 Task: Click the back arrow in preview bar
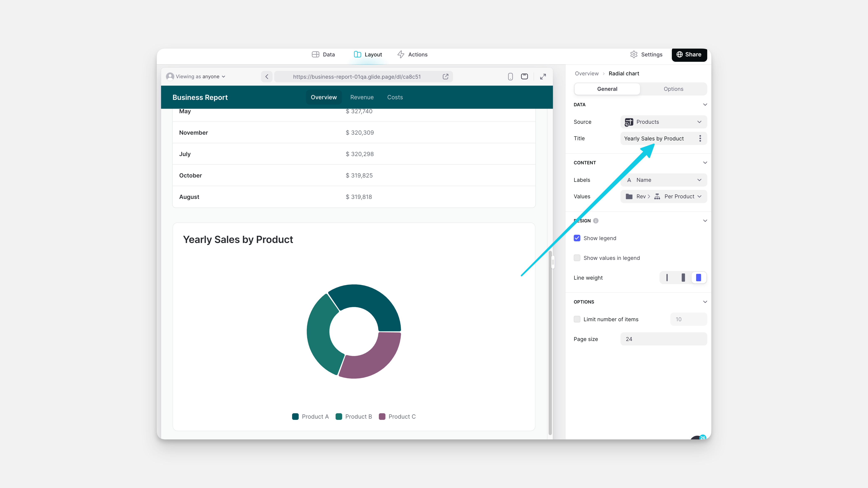point(267,76)
